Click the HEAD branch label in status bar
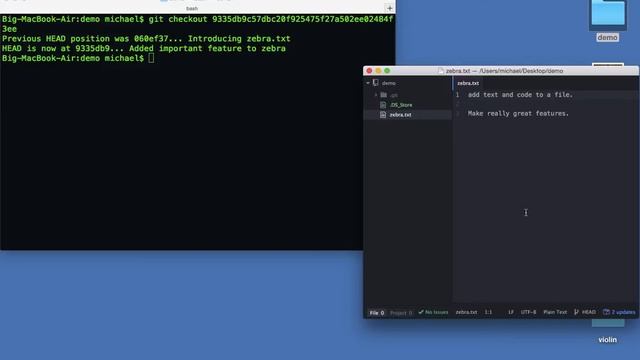640x360 pixels. coord(589,312)
